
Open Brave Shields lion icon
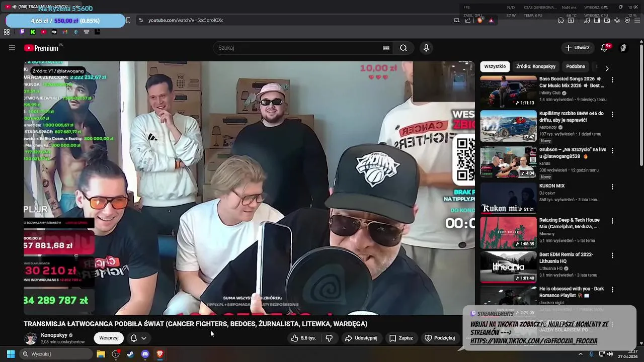(x=480, y=20)
